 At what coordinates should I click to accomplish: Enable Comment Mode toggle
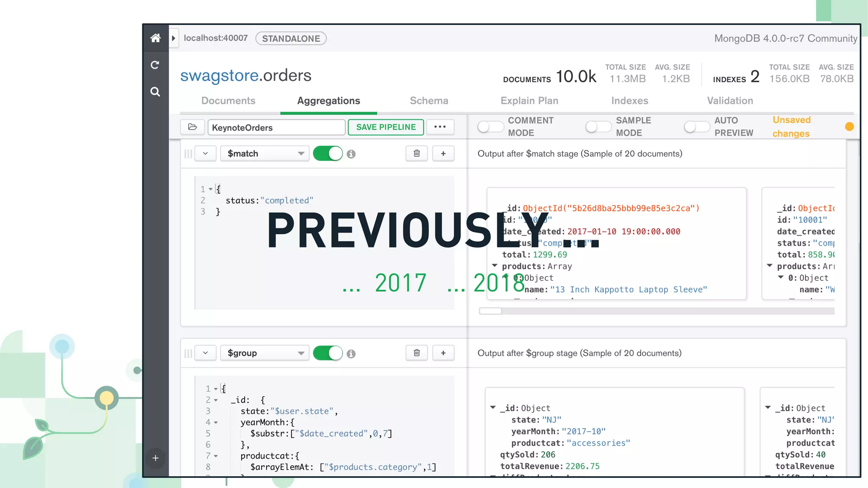[x=490, y=127]
